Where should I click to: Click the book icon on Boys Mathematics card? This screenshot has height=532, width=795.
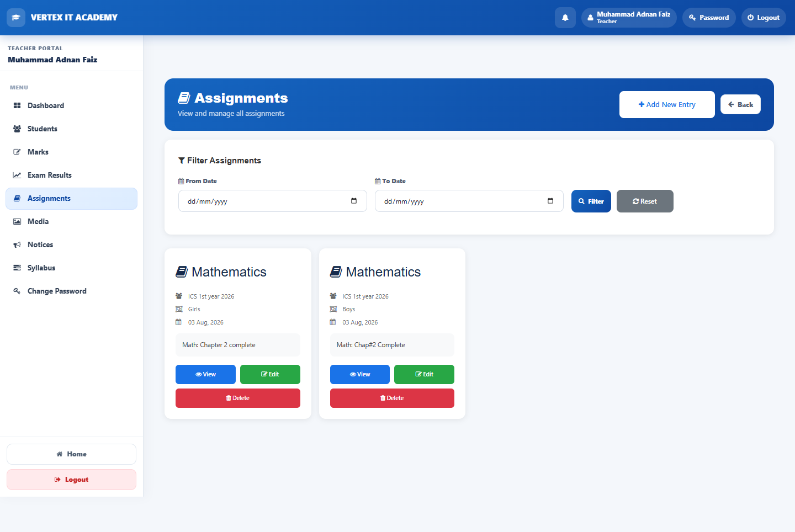[336, 272]
